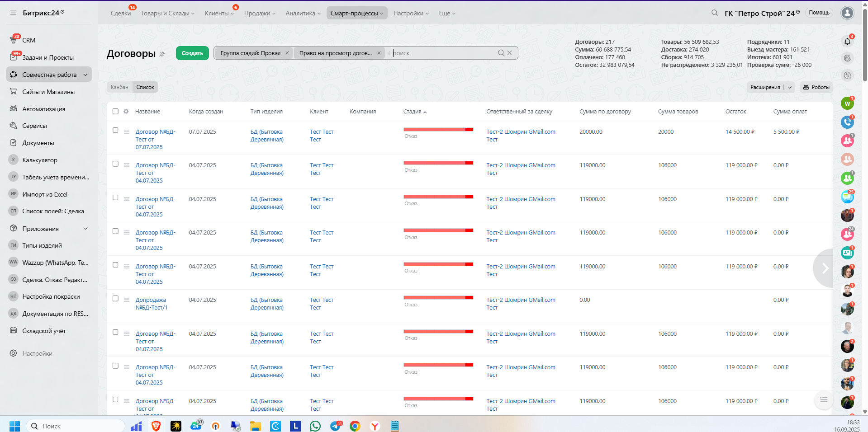Click the Роботы button
868x432 pixels.
click(816, 87)
